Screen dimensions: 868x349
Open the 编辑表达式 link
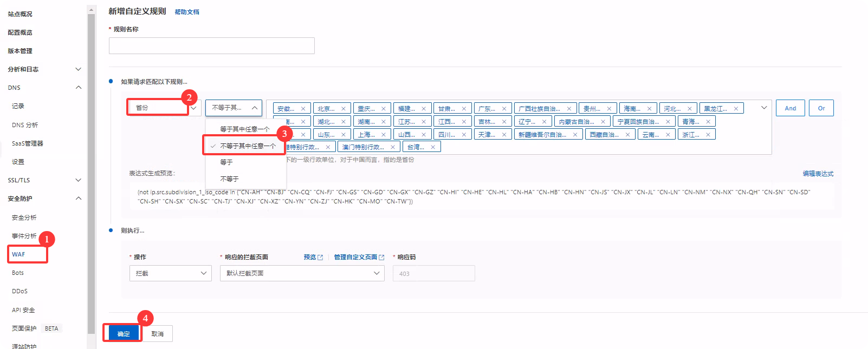818,174
